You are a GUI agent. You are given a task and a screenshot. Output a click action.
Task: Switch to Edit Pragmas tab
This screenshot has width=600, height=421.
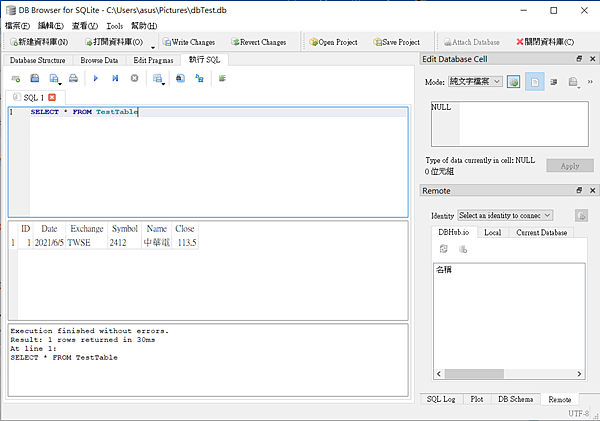(x=153, y=60)
